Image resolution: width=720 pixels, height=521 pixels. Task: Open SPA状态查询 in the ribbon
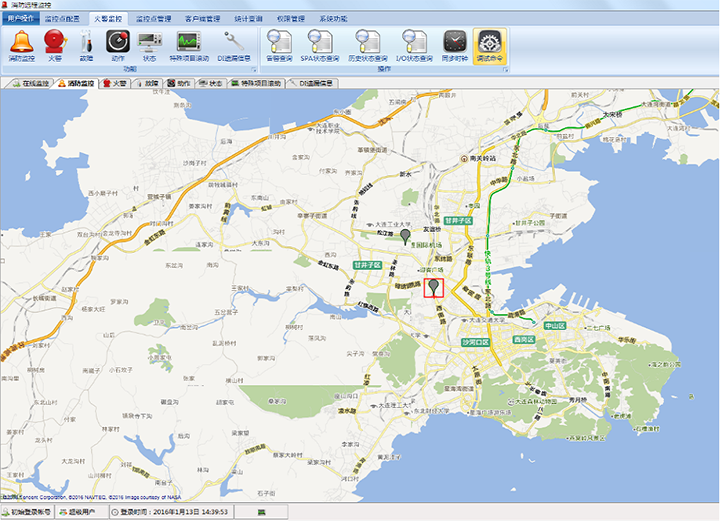322,46
